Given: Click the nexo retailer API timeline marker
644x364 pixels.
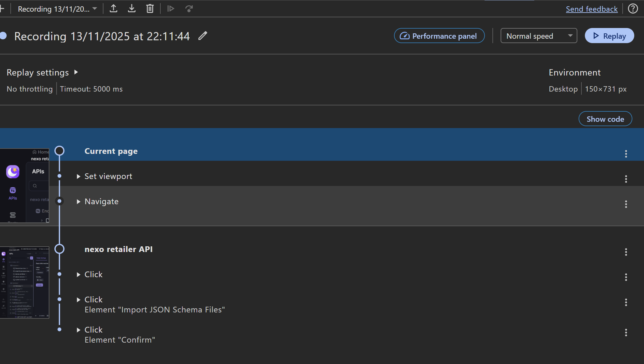Looking at the screenshot, I should click(x=59, y=249).
